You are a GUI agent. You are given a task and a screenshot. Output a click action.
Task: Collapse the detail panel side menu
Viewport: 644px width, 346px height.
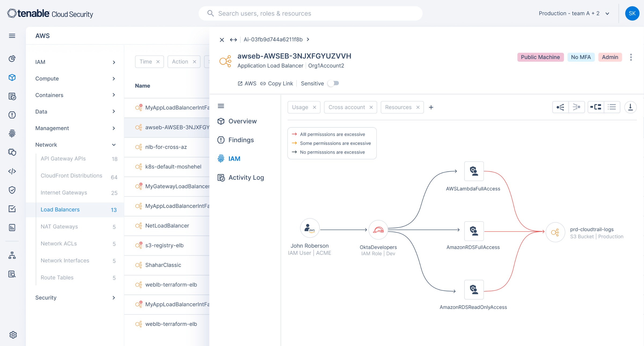(221, 106)
